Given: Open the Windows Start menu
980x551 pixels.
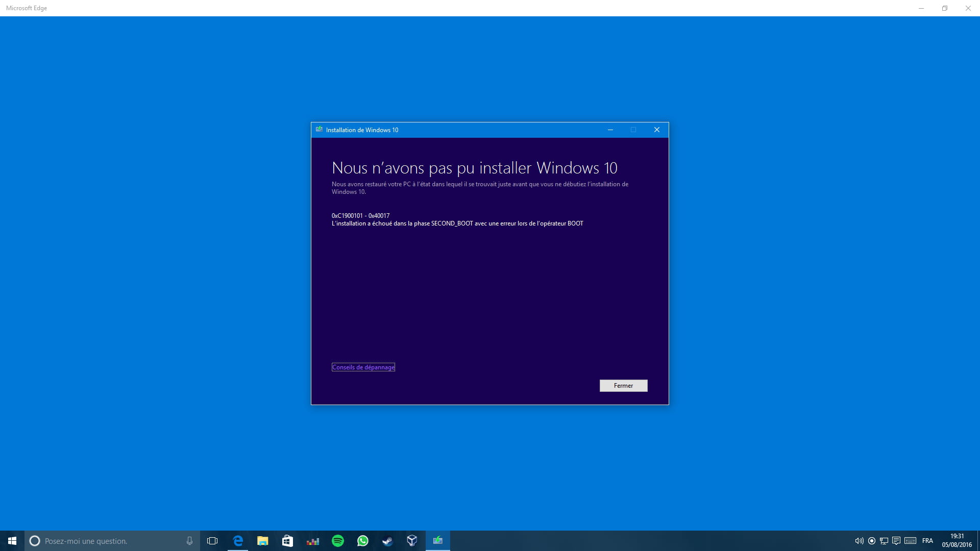Looking at the screenshot, I should tap(12, 541).
